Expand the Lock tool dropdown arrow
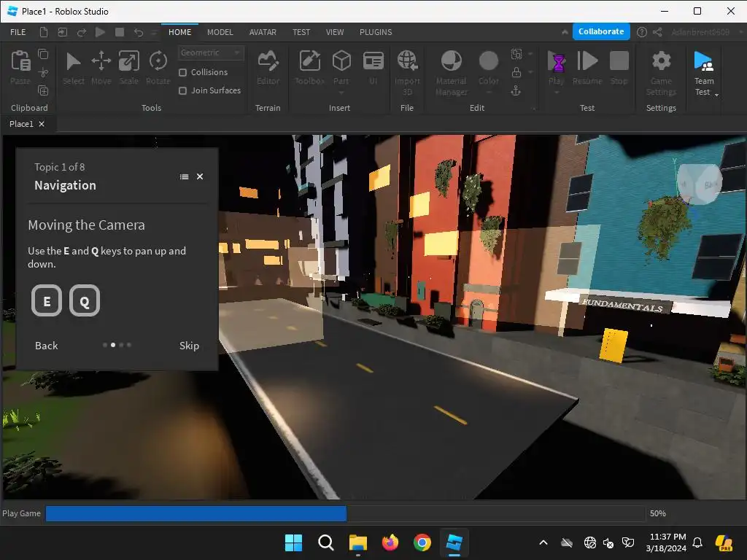 click(x=530, y=72)
